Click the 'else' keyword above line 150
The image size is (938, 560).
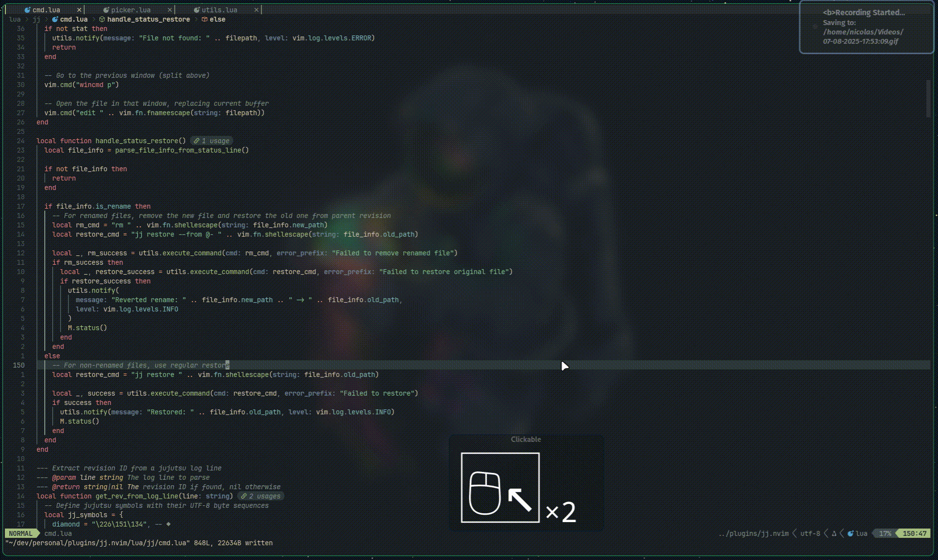[x=52, y=356]
